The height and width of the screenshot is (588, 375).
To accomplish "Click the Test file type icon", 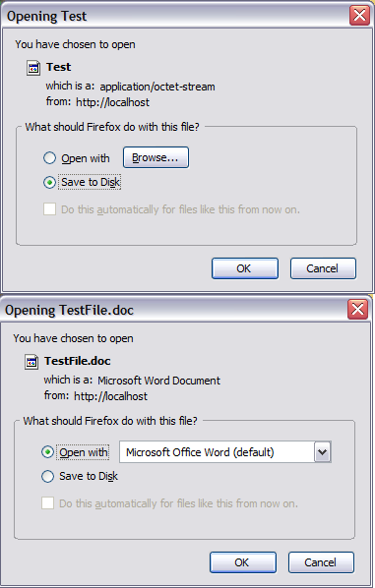I will 33,68.
